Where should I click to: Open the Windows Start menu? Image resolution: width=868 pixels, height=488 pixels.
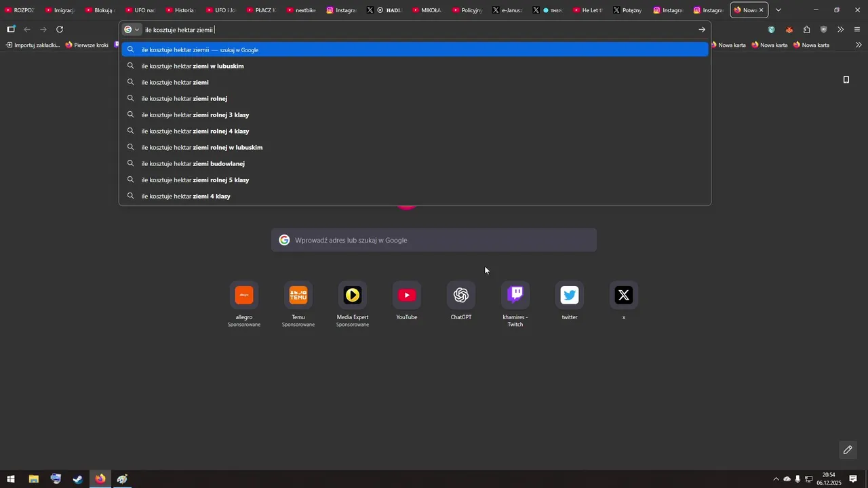coord(11,479)
